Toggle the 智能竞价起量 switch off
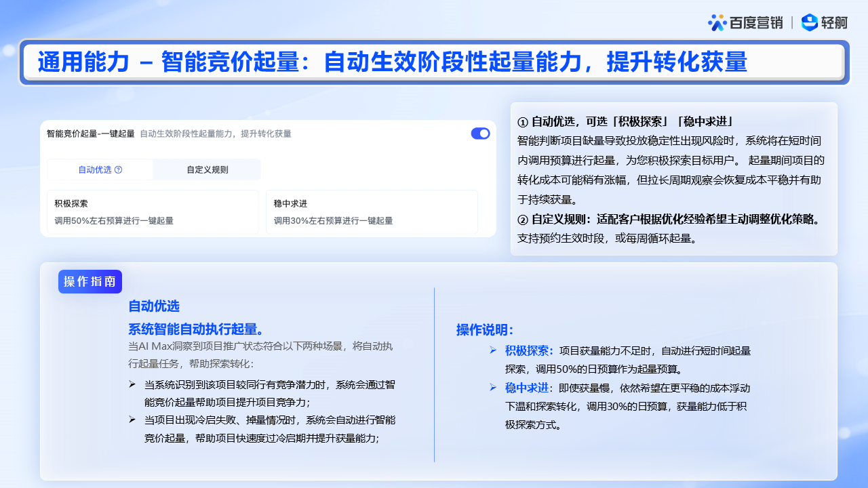868x488 pixels. pos(480,134)
